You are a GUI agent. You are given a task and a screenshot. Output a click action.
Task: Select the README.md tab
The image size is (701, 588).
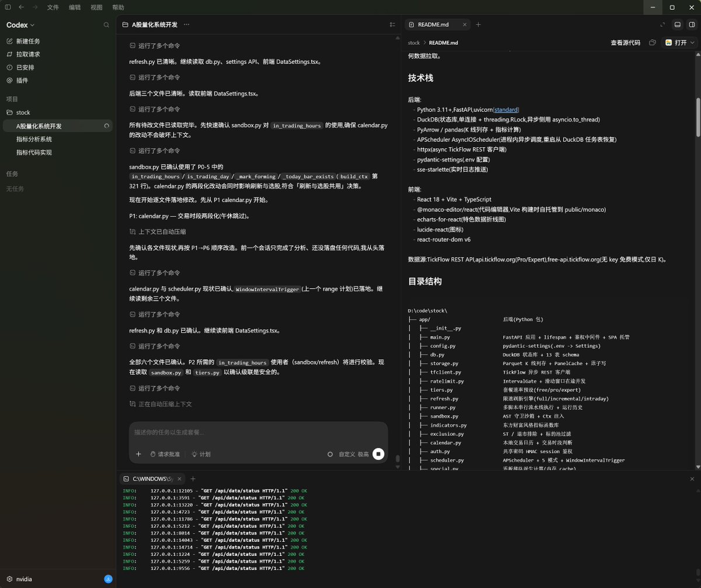click(x=437, y=25)
